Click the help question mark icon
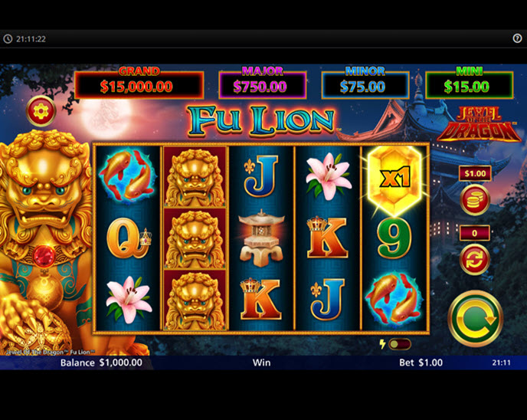This screenshot has height=420, width=527. pos(517,38)
